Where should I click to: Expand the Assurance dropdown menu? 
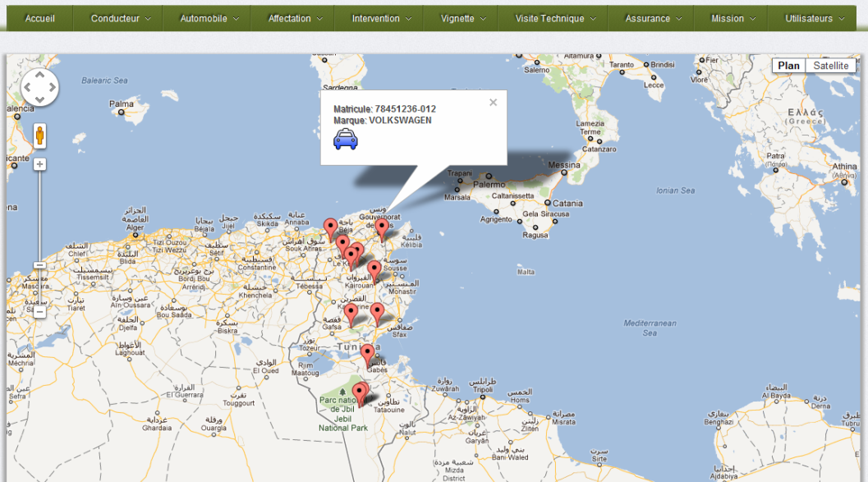(x=653, y=18)
